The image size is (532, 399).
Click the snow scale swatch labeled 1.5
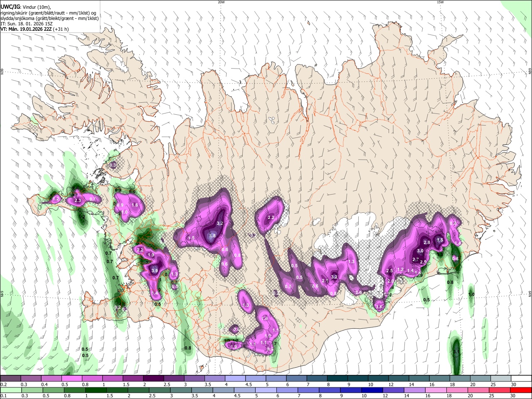(133, 378)
